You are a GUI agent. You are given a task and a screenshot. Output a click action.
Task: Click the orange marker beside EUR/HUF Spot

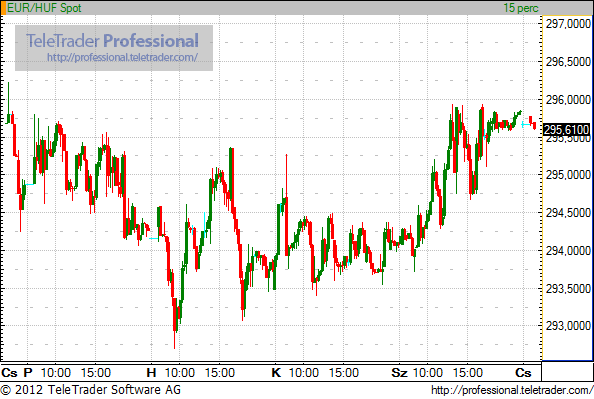point(3,8)
